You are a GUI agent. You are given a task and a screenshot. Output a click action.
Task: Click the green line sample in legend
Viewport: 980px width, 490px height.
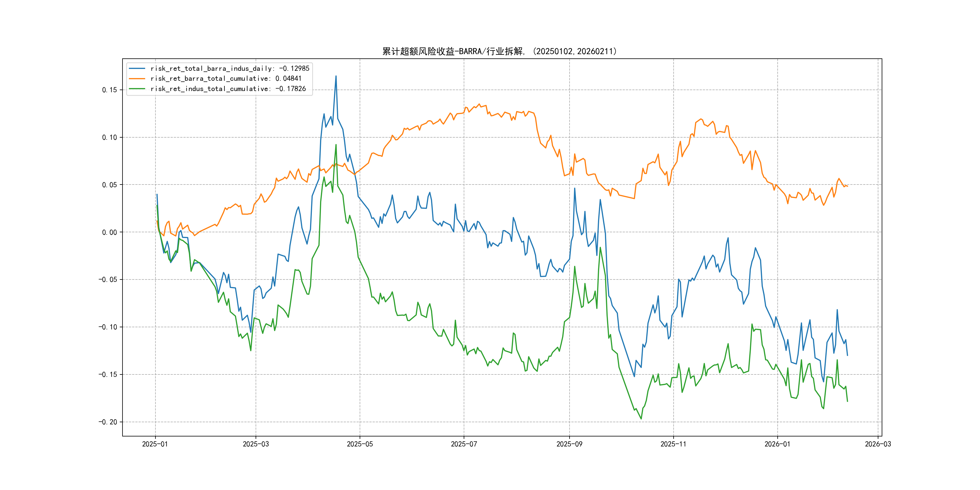137,89
